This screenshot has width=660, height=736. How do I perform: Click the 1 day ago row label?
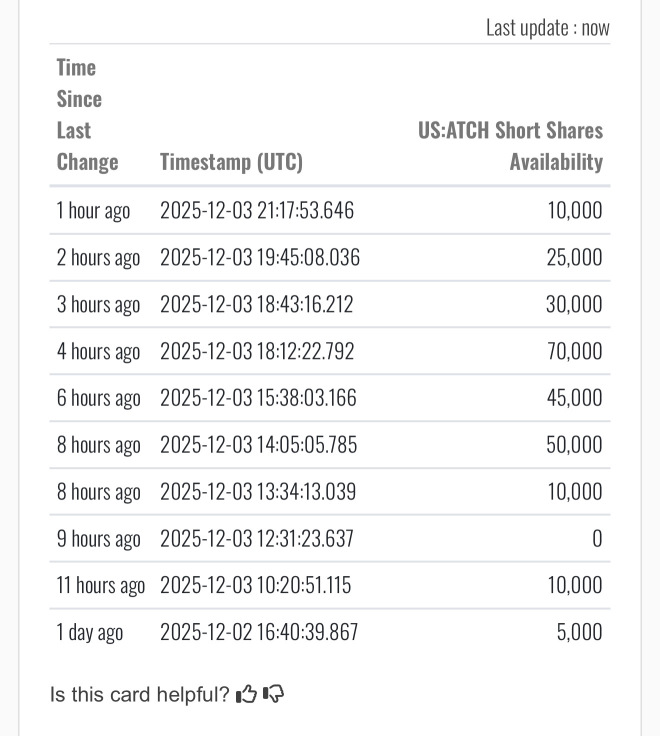click(90, 632)
